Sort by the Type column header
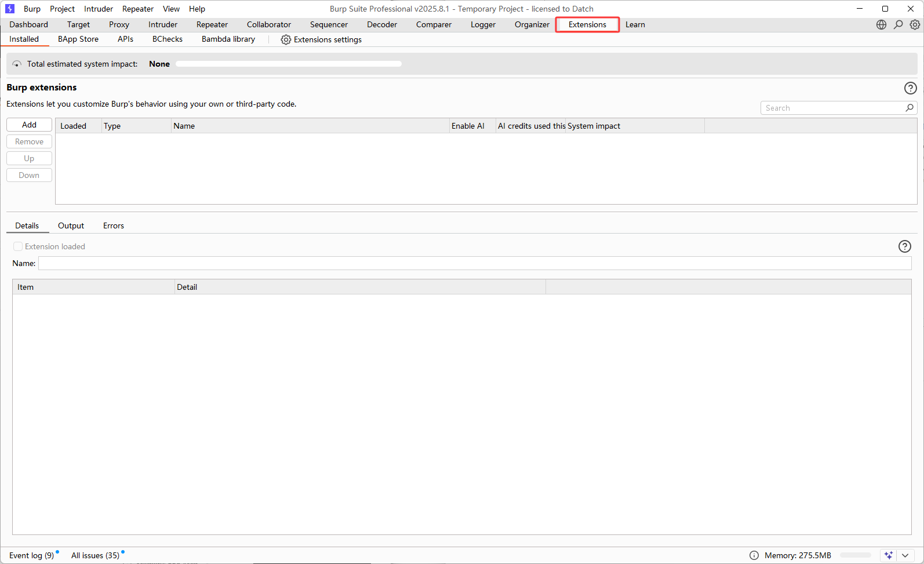Image resolution: width=924 pixels, height=564 pixels. [136, 126]
